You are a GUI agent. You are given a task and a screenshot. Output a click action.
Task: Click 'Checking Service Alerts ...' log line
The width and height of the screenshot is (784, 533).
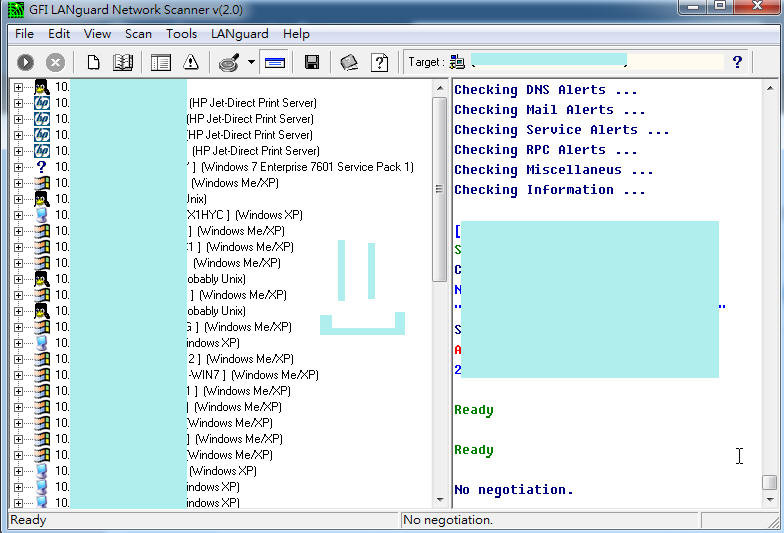click(x=562, y=130)
